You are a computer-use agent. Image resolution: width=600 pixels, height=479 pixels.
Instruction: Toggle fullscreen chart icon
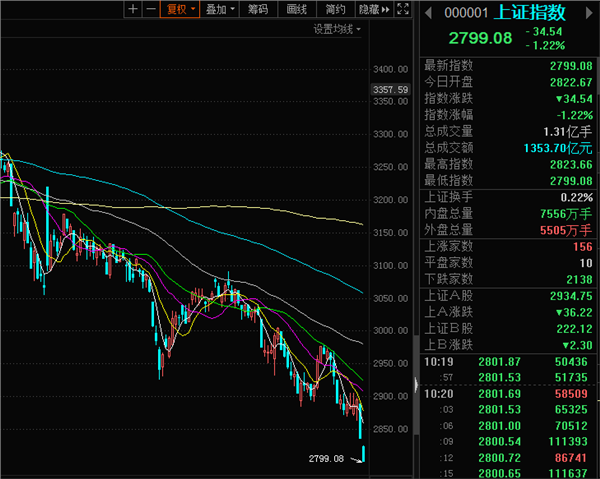pyautogui.click(x=403, y=9)
